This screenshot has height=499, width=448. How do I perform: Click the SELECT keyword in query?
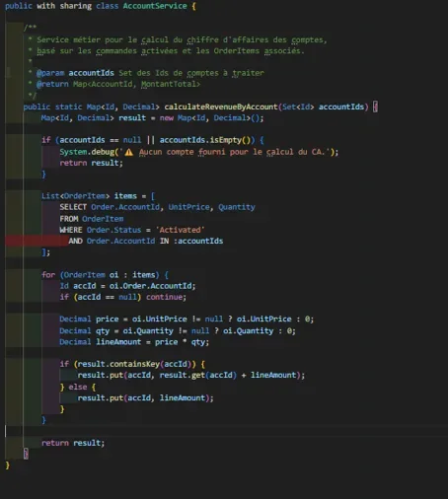tap(73, 207)
